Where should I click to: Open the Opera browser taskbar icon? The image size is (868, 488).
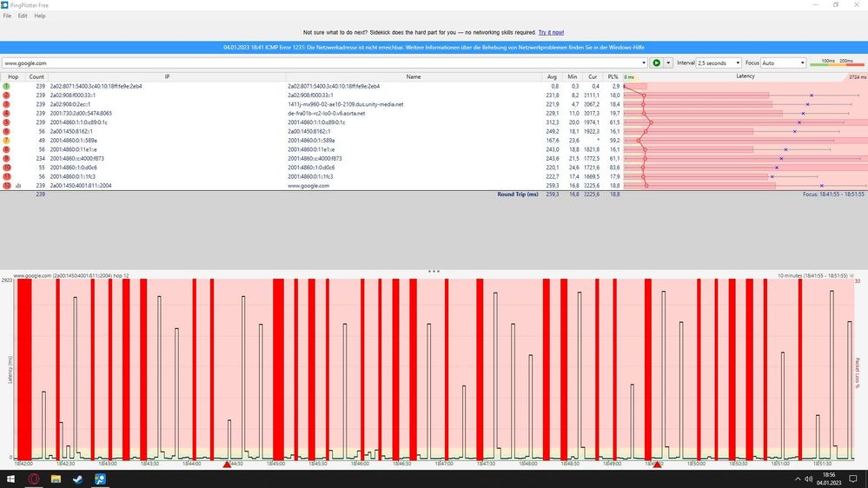tap(33, 479)
